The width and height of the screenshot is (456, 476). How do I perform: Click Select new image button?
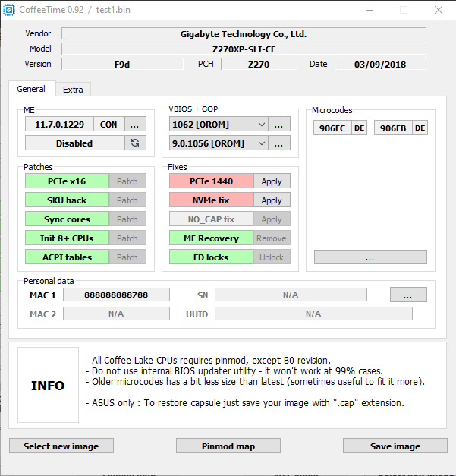61,446
